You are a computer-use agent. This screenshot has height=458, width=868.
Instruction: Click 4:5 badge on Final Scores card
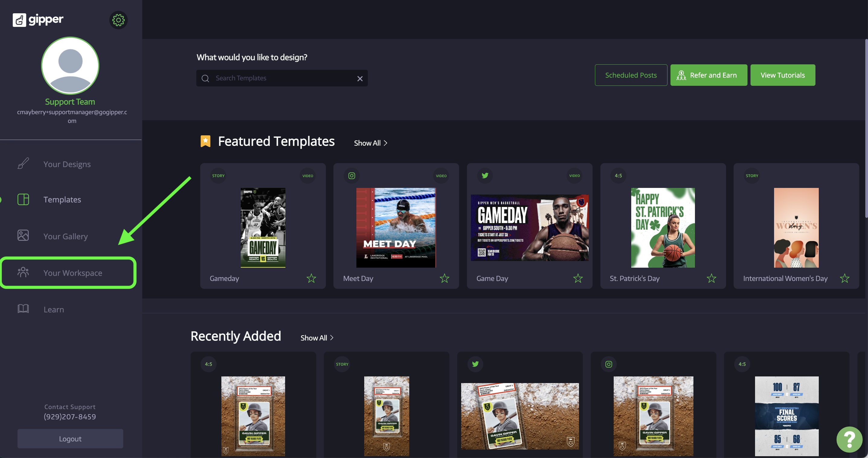(742, 364)
